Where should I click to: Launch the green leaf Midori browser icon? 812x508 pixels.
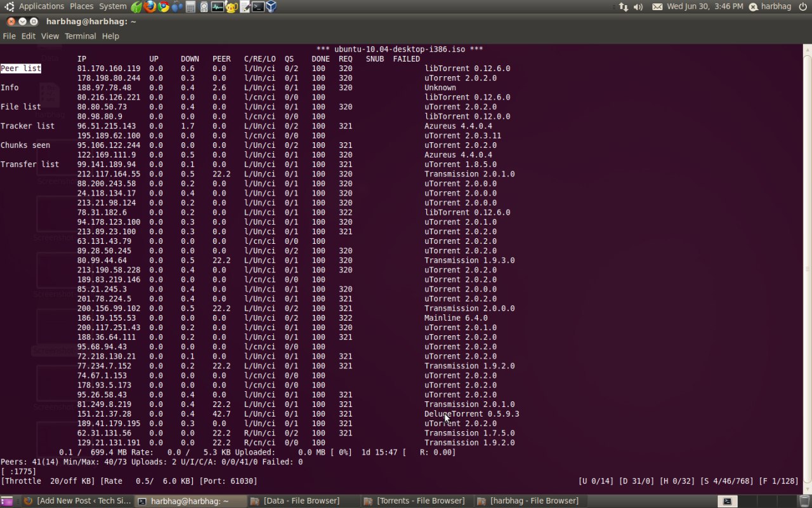pos(136,7)
